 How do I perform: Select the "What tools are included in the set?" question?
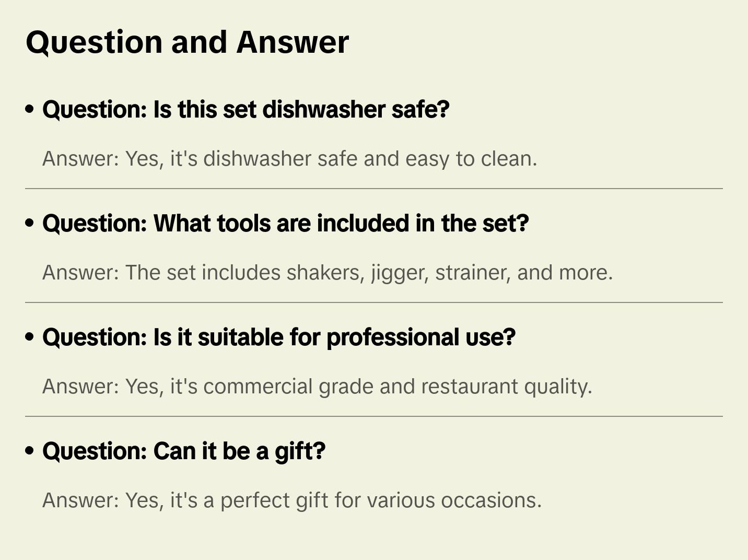tap(285, 224)
